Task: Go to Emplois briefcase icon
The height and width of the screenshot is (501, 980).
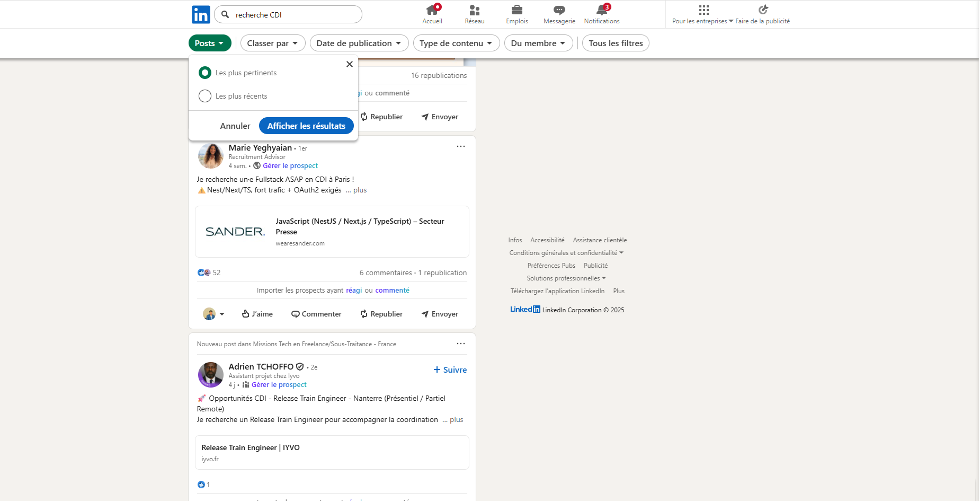Action: (x=516, y=10)
